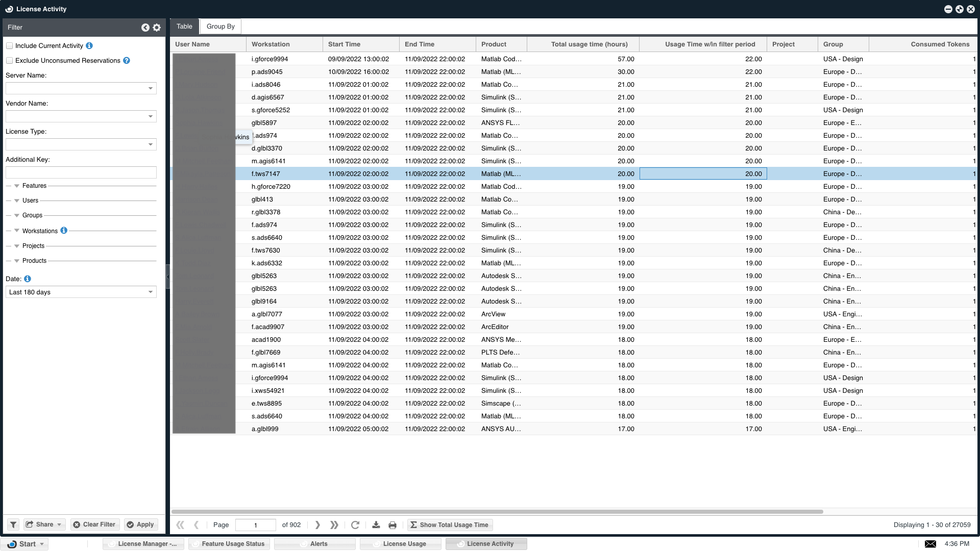Enable Include Current Activity checkbox
Viewport: 980px width, 551px height.
pyautogui.click(x=9, y=46)
